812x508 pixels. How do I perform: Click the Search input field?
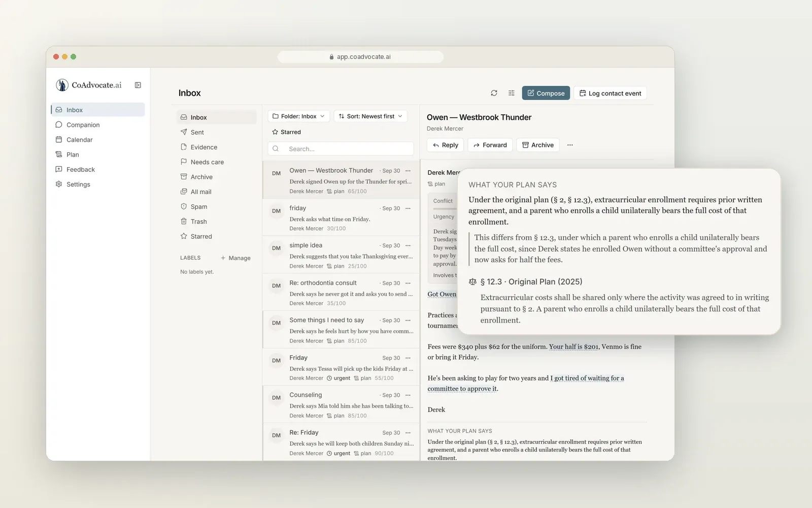341,149
